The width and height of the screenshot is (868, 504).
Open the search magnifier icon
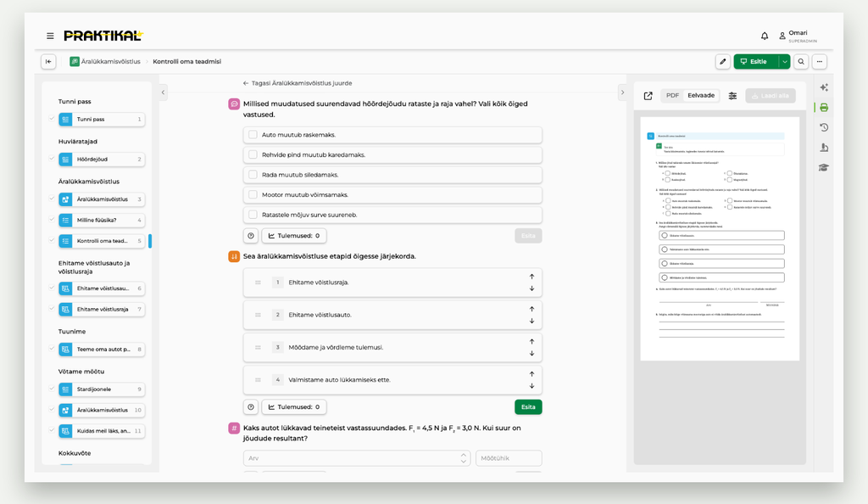coord(801,61)
